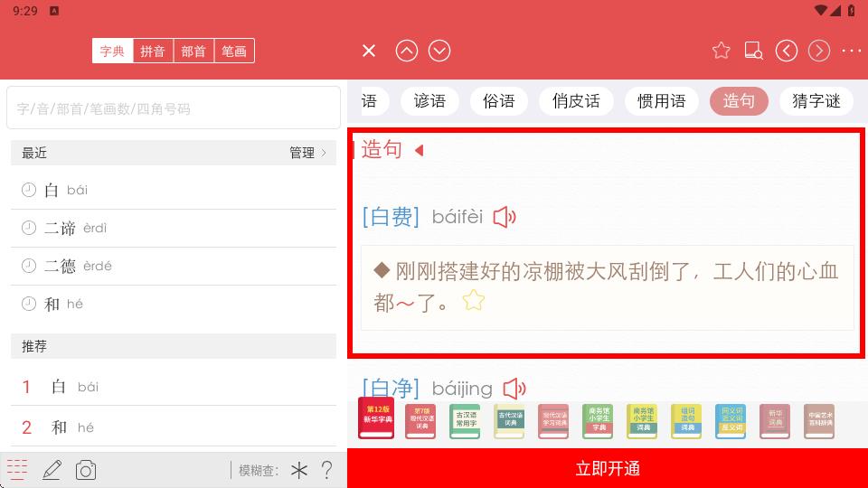
Task: Switch to the 笔画 lookup tab
Action: pos(234,51)
